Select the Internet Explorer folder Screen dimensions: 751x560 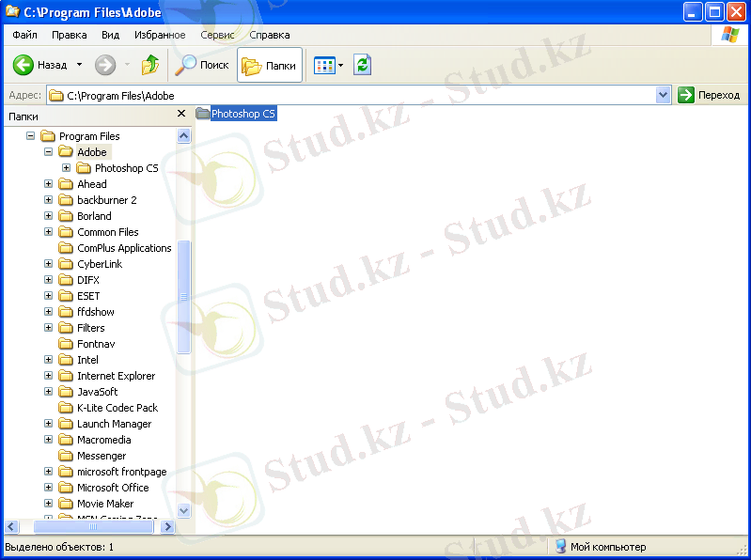click(x=116, y=376)
